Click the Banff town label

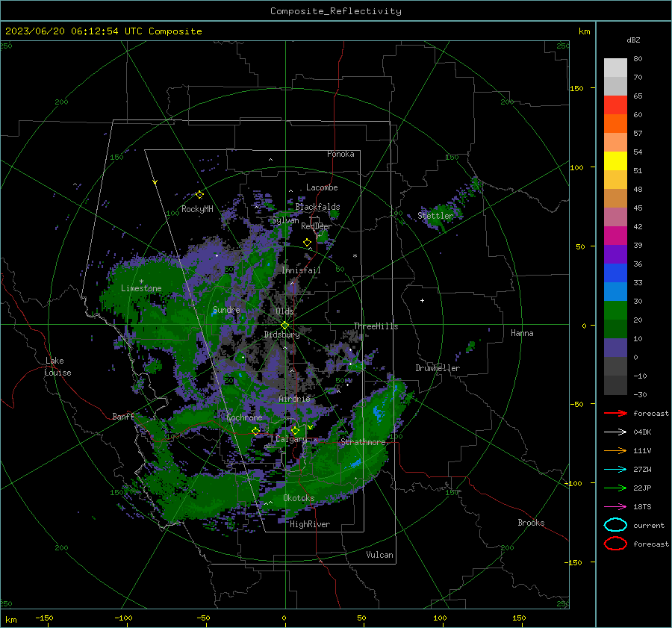[123, 417]
